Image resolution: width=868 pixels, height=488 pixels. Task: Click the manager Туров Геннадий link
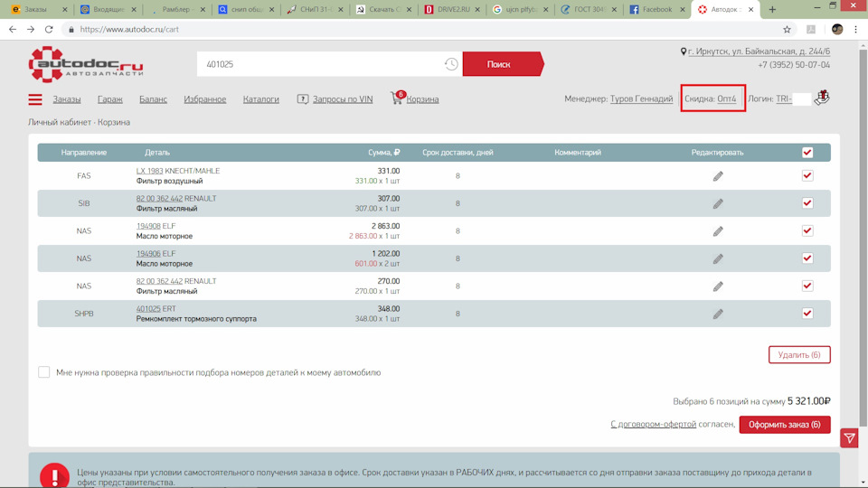tap(642, 99)
